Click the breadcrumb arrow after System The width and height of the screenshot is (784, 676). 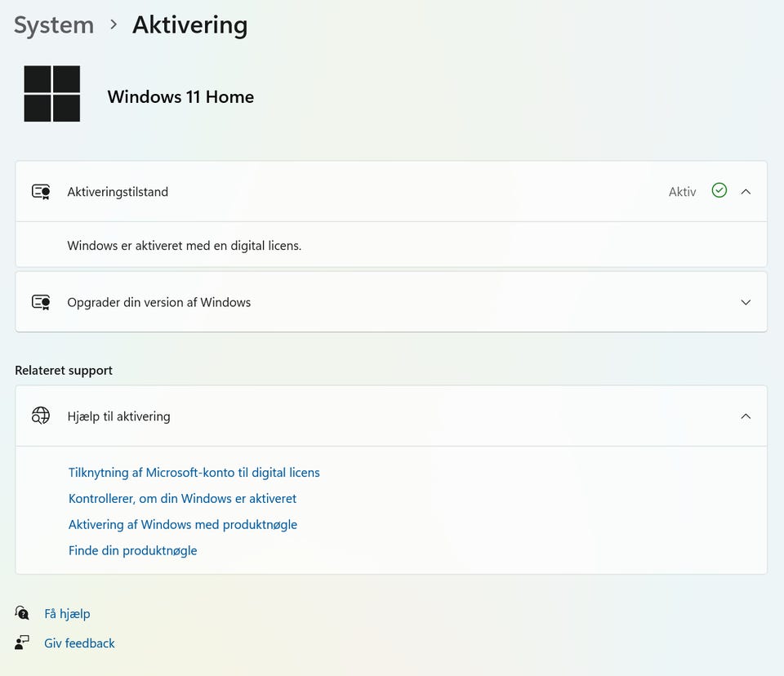[114, 24]
